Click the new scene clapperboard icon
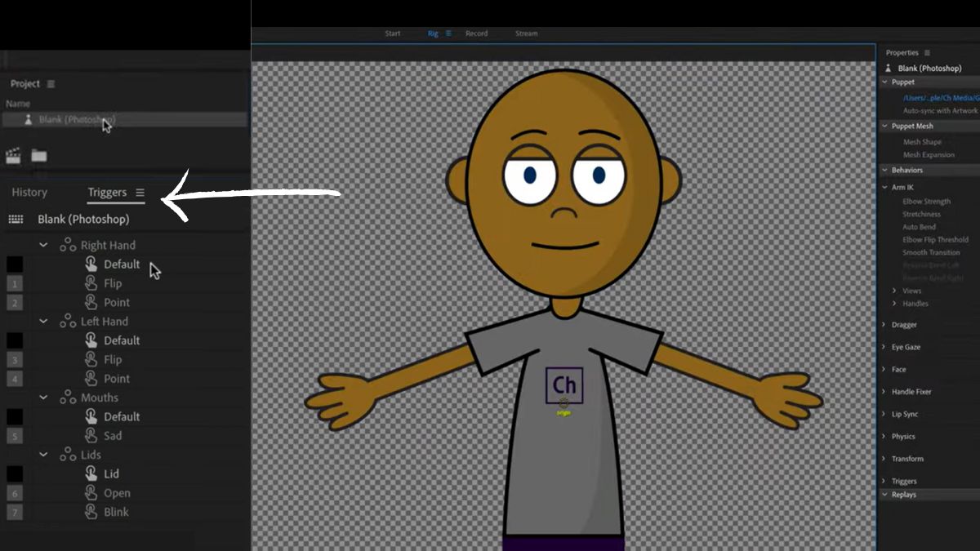The image size is (980, 551). coord(13,155)
